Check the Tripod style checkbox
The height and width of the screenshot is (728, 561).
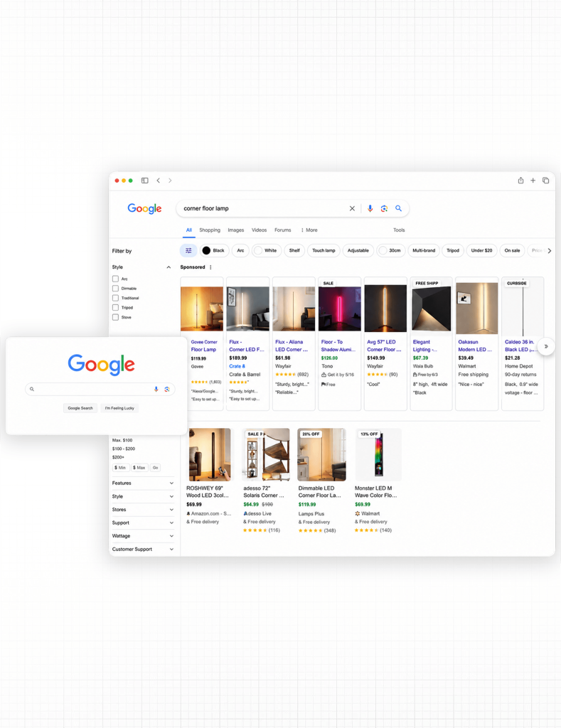[x=115, y=307]
